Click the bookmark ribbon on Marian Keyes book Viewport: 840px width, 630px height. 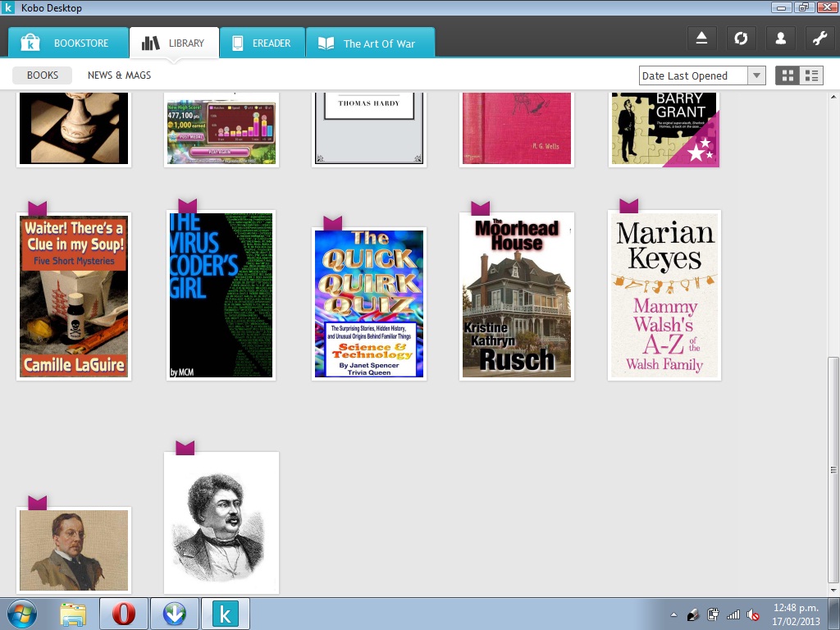pyautogui.click(x=629, y=205)
